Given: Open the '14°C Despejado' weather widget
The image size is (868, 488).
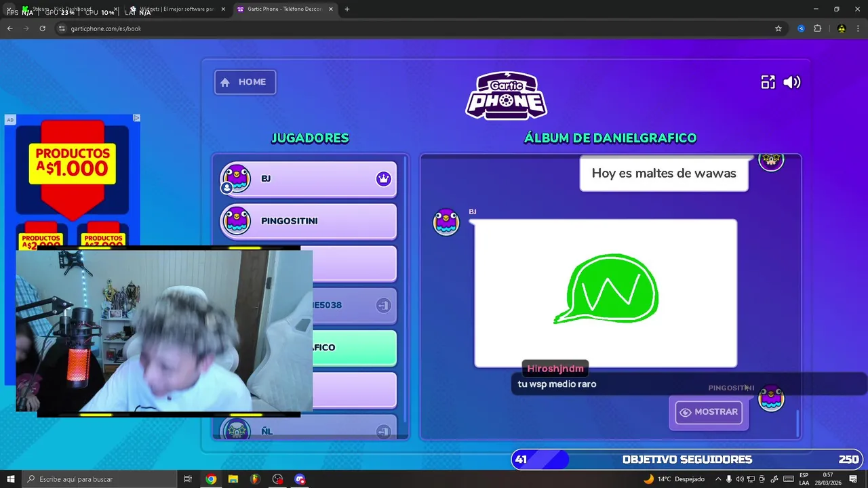Looking at the screenshot, I should click(674, 479).
